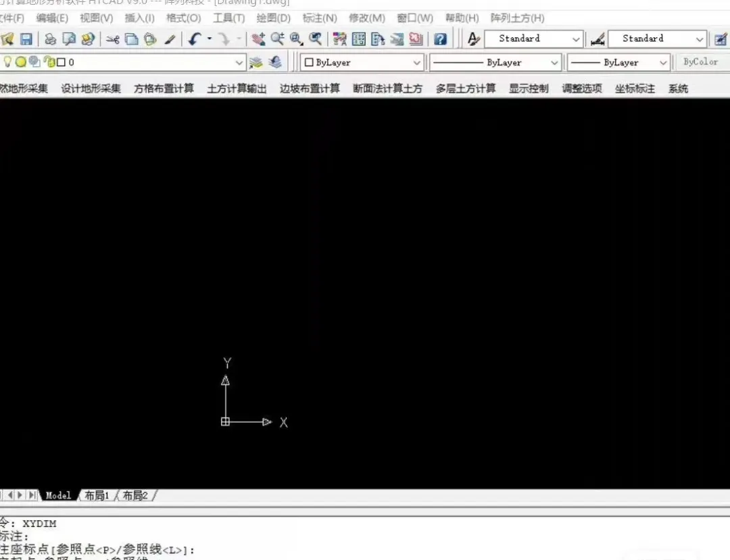Toggle layer 0 viewport freeze icon
730x560 pixels.
click(34, 62)
